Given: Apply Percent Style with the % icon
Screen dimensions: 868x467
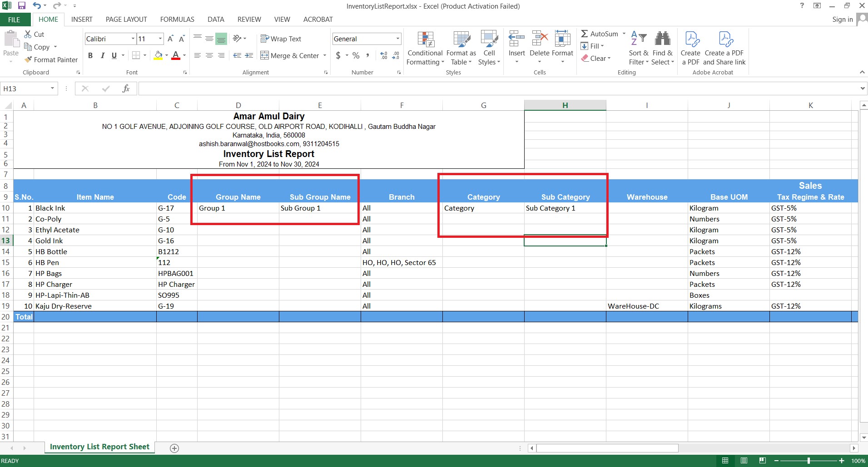Looking at the screenshot, I should [356, 55].
